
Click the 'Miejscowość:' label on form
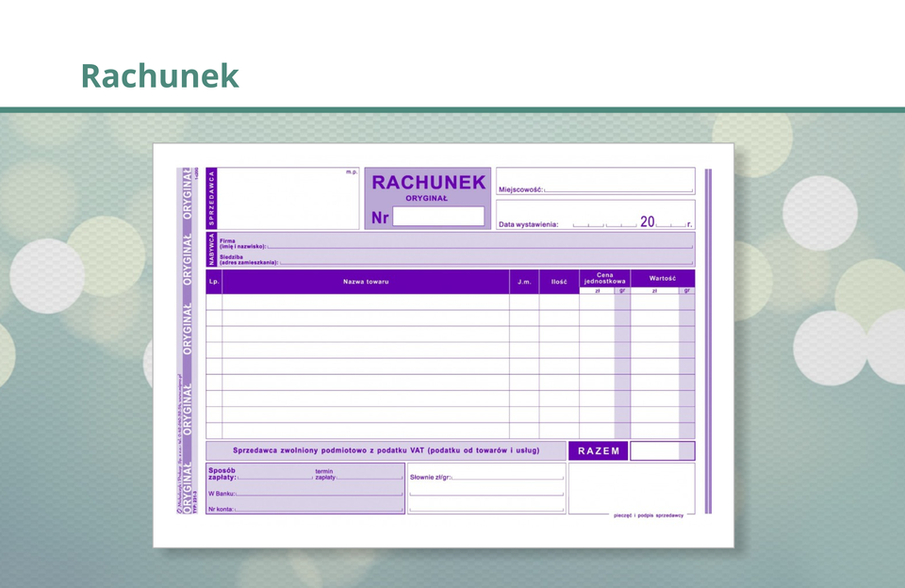[x=520, y=189]
